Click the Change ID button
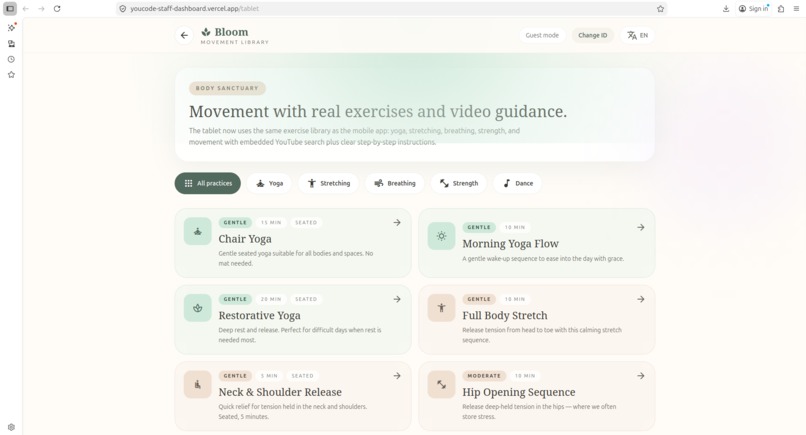This screenshot has width=806, height=435. [593, 35]
